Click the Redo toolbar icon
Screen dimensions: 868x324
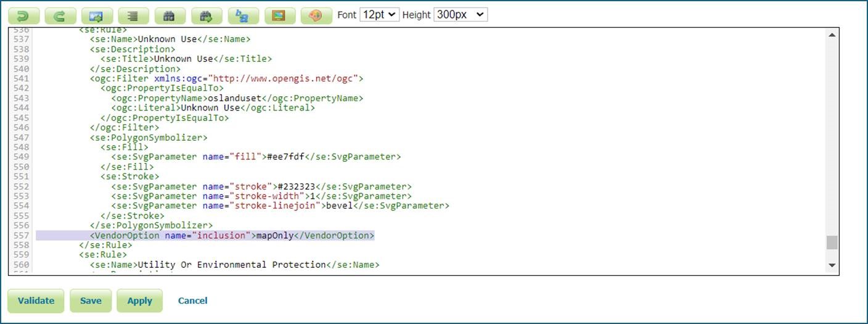[60, 15]
